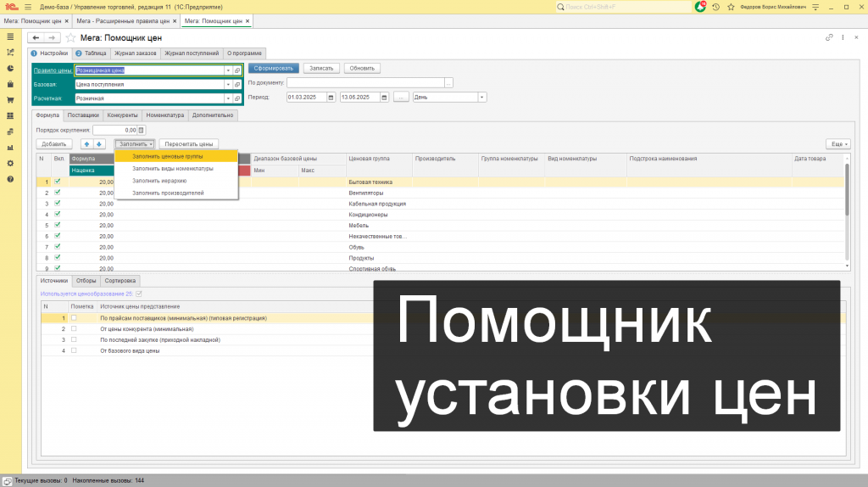
Task: Open the Расчетная price with open-form icon
Action: click(237, 98)
